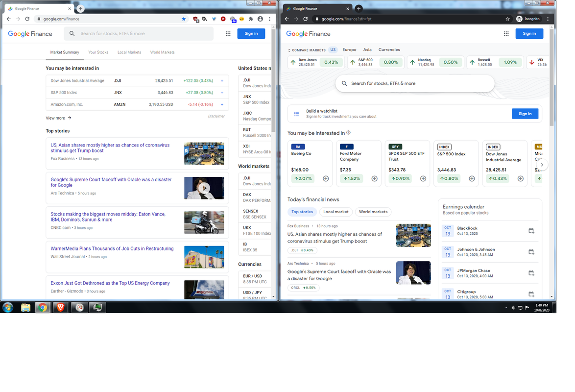Image resolution: width=575 pixels, height=392 pixels.
Task: Select US market chip
Action: [x=333, y=49]
